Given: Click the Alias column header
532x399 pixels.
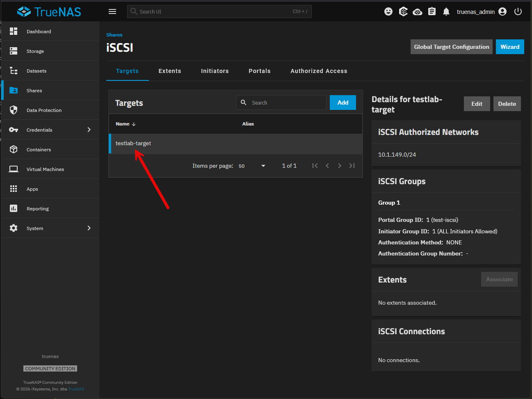Looking at the screenshot, I should click(x=248, y=124).
